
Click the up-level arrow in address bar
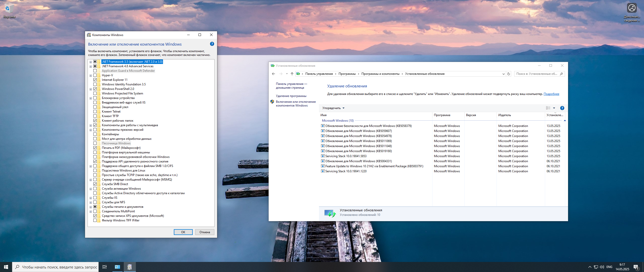coord(292,74)
